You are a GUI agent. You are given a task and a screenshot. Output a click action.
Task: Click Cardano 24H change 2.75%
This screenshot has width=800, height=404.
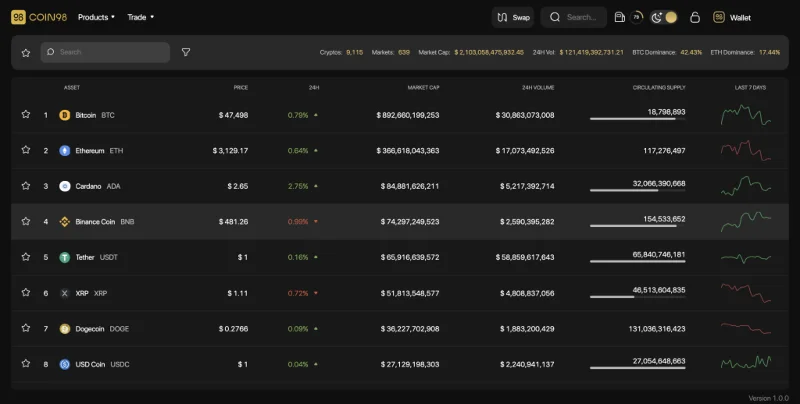(298, 186)
